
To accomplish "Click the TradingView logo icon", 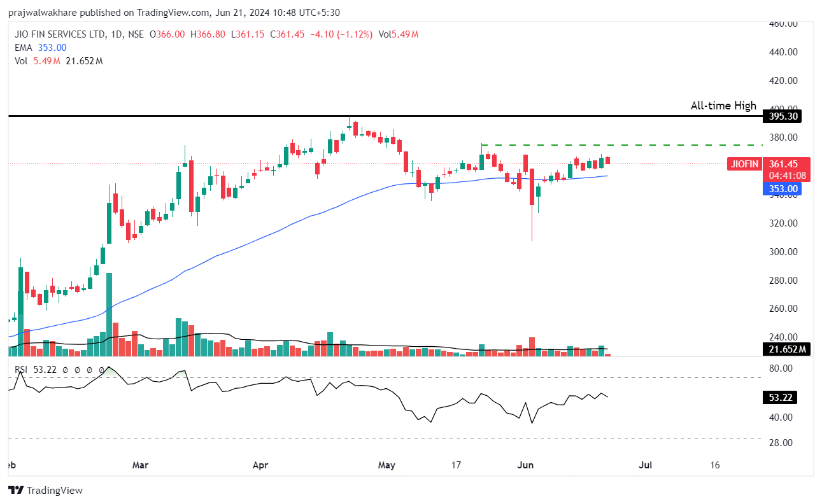I will point(16,490).
